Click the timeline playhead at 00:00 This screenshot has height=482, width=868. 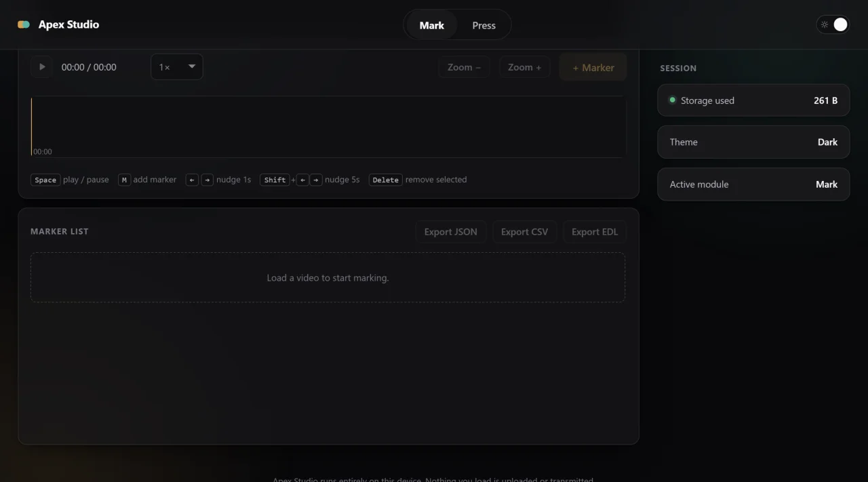31,127
